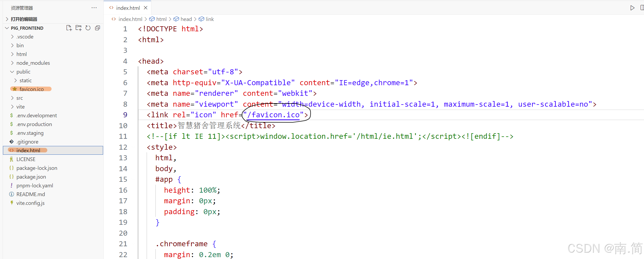Open the explorer more actions ellipsis
644x259 pixels.
[x=94, y=8]
